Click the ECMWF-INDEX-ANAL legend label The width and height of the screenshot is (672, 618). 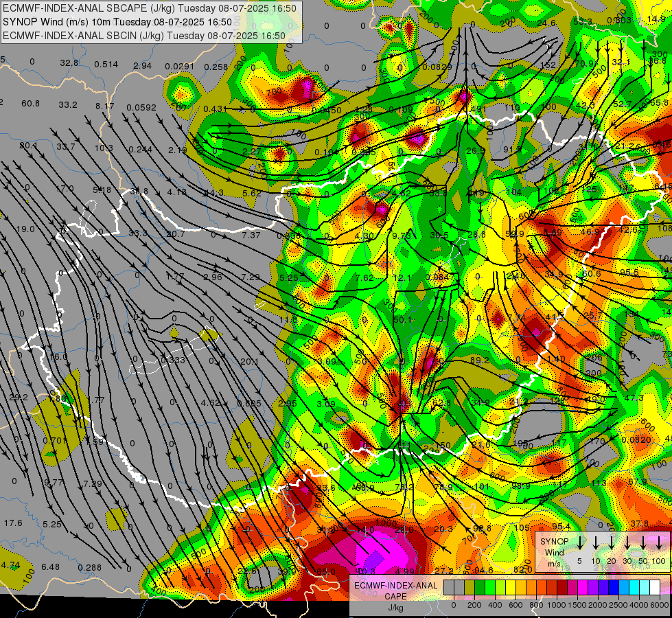coord(395,586)
